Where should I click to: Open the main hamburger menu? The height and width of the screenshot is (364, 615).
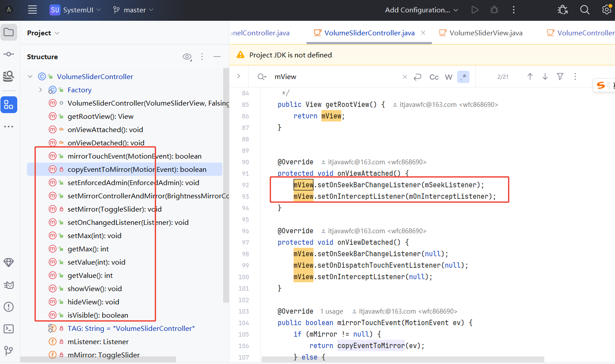coord(32,10)
